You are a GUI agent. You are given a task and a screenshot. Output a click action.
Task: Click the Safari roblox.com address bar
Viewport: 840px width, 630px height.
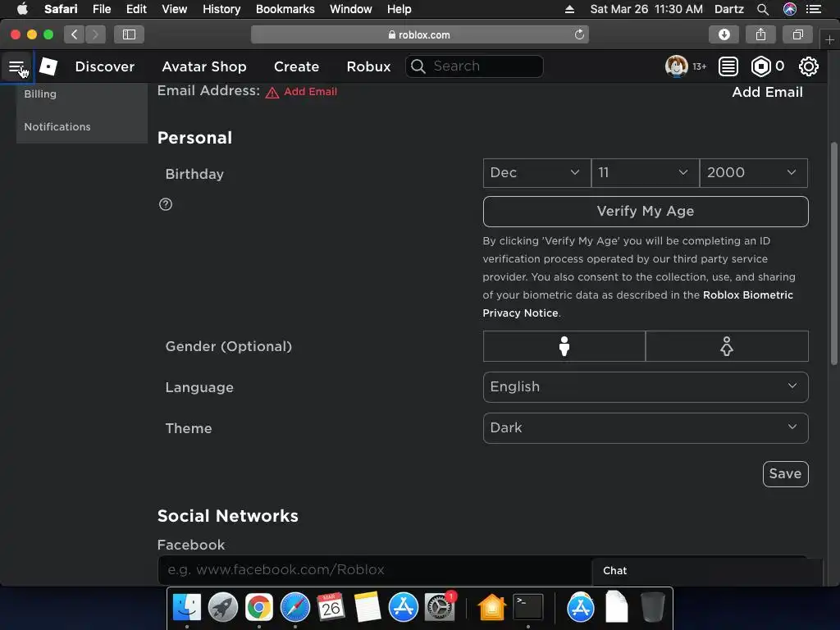pos(419,34)
